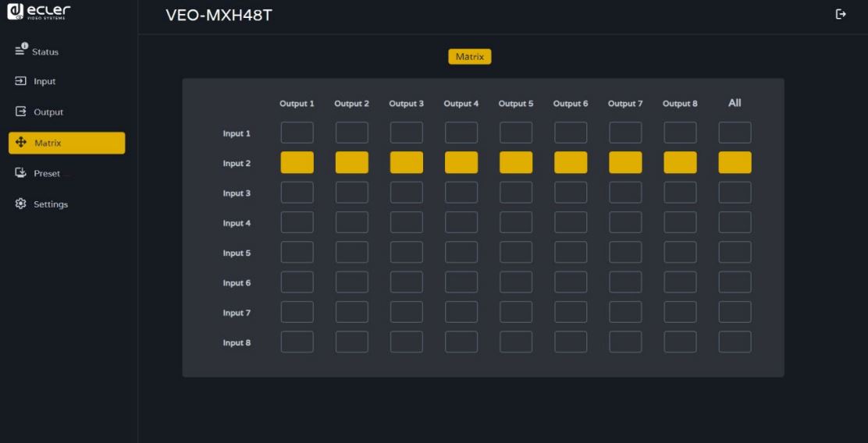The image size is (868, 443).
Task: Click the Input 1 row label
Action: point(237,133)
